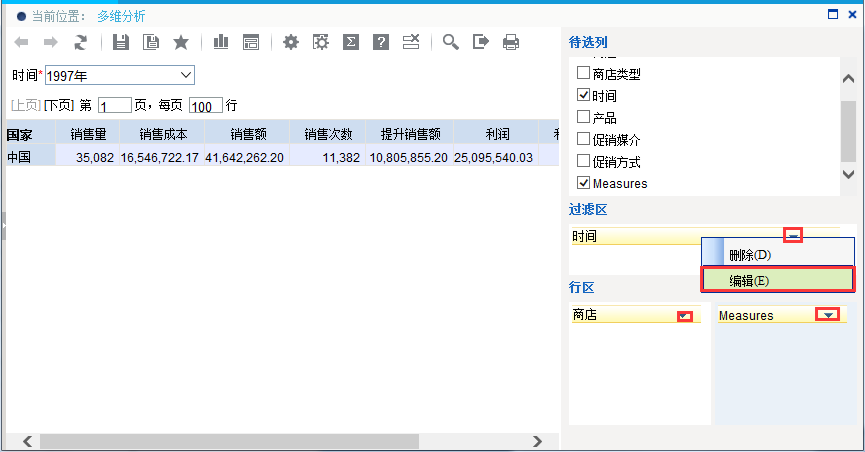The height and width of the screenshot is (452, 865).
Task: Click the 利润 column header
Action: pos(496,134)
